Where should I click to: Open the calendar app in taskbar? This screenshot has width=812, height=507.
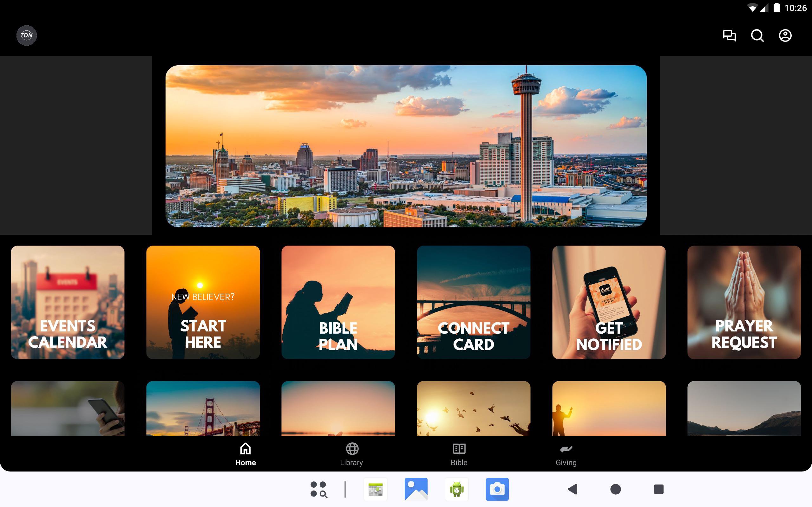pos(375,489)
